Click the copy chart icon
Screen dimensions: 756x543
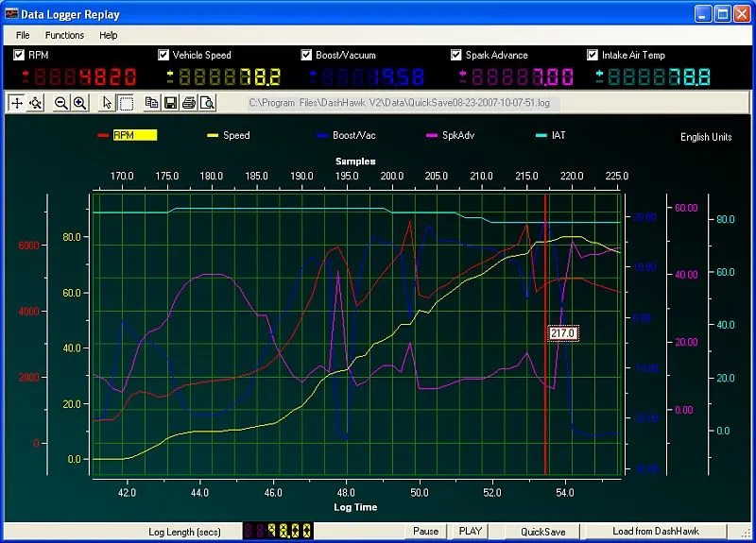click(x=152, y=103)
